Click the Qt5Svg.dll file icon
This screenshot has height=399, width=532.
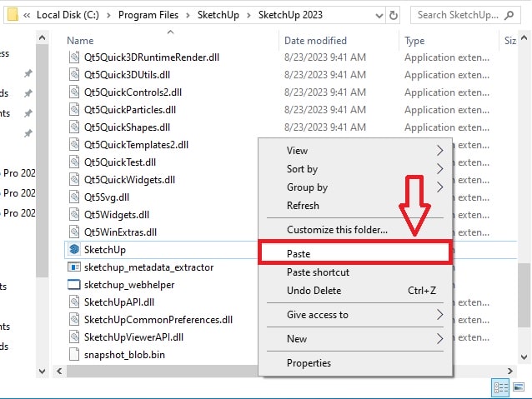[74, 197]
